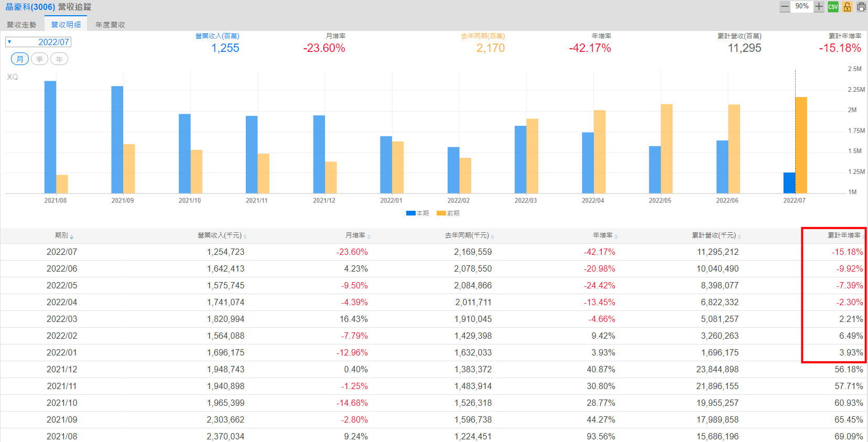Click the blue 2022/02 current-period bar
This screenshot has height=442, width=868.
pos(453,170)
